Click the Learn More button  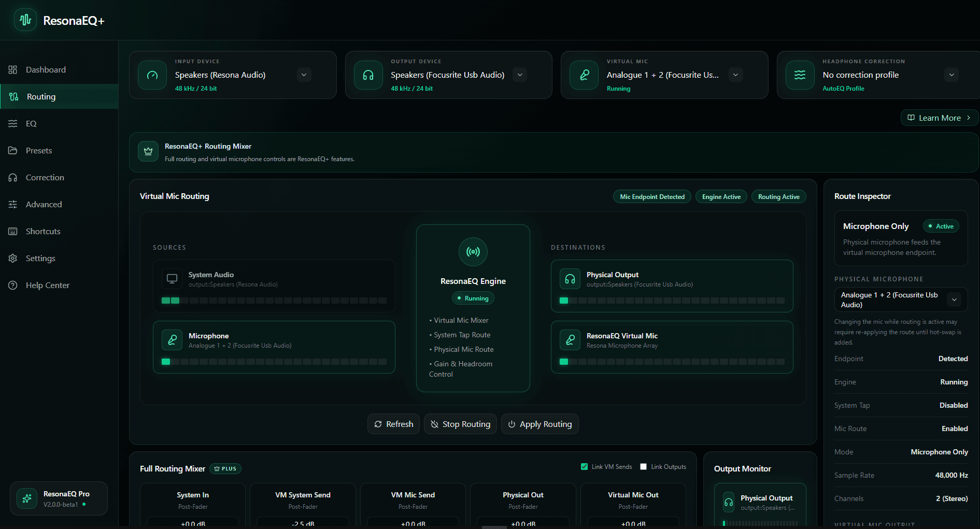pyautogui.click(x=940, y=118)
